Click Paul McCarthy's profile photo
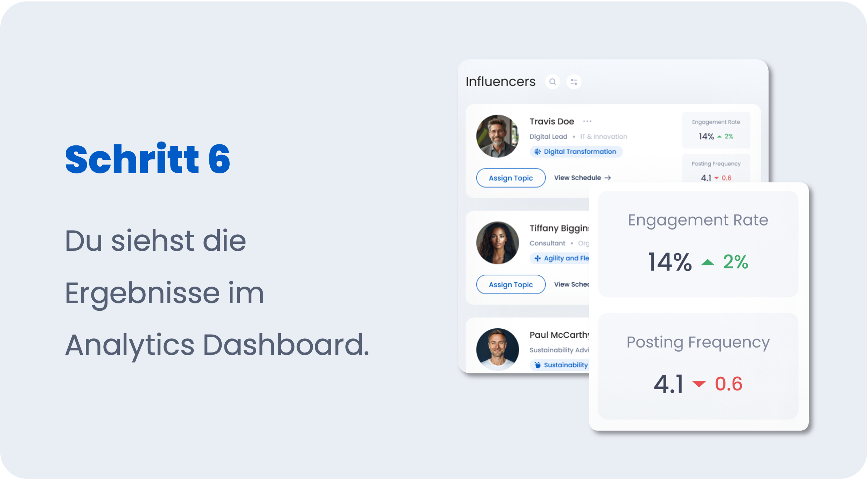The width and height of the screenshot is (868, 480). click(x=497, y=349)
